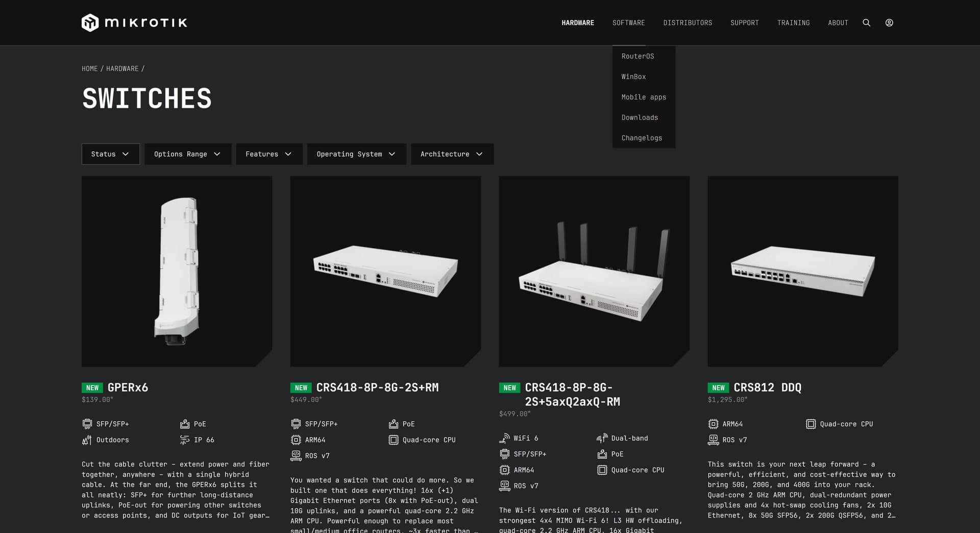Open the GPERx6 product title
The width and height of the screenshot is (980, 533).
coord(128,387)
